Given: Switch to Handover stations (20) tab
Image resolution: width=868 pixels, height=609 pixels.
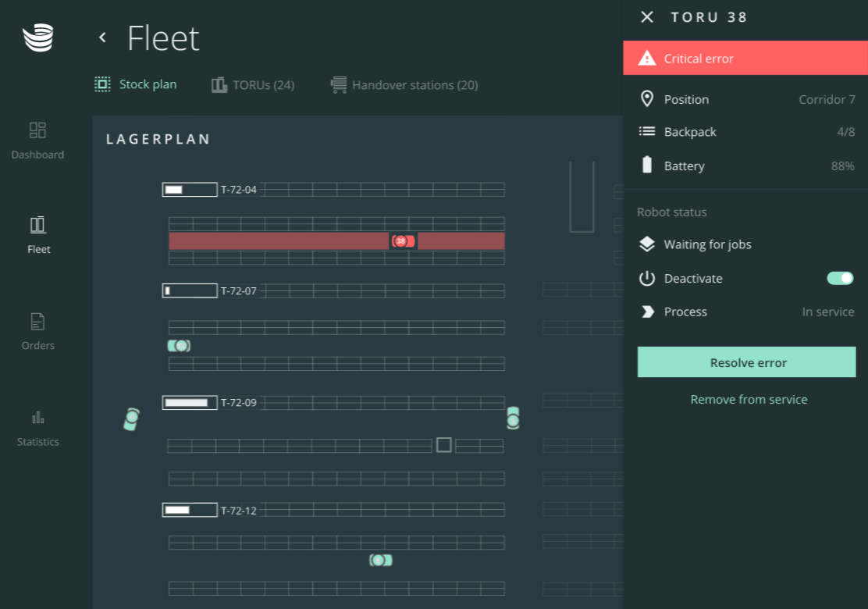Looking at the screenshot, I should [404, 85].
